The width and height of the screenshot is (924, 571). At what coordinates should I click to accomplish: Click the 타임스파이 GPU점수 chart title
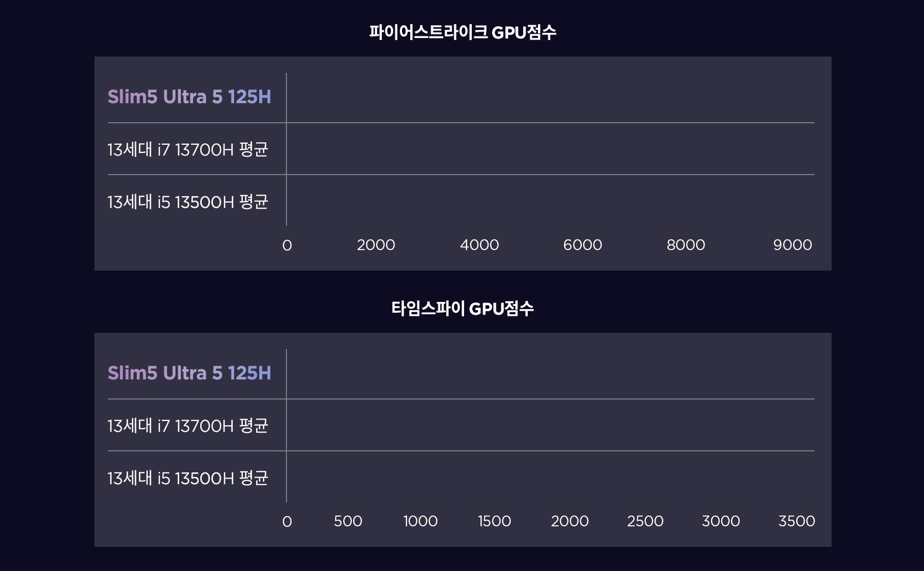[x=463, y=309]
